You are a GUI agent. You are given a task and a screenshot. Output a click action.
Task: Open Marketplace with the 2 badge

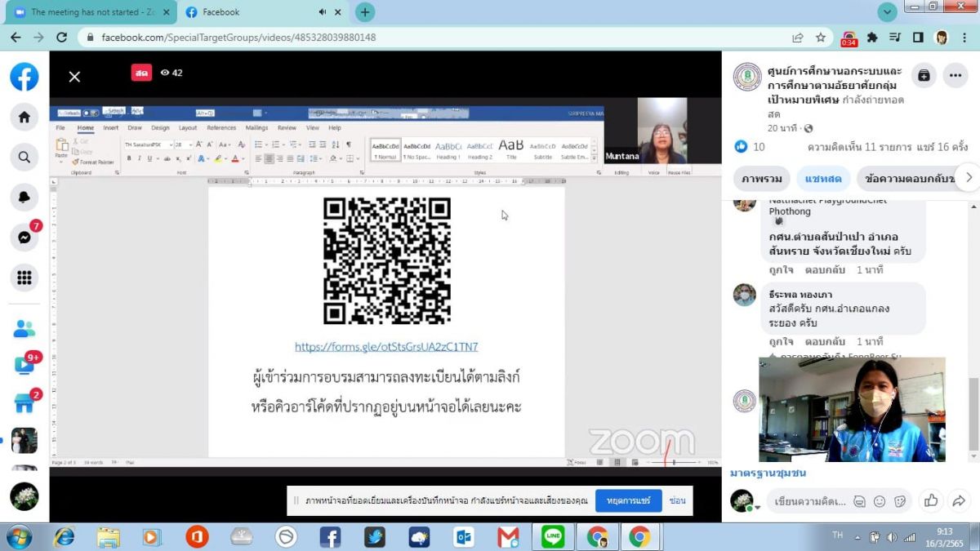[24, 402]
